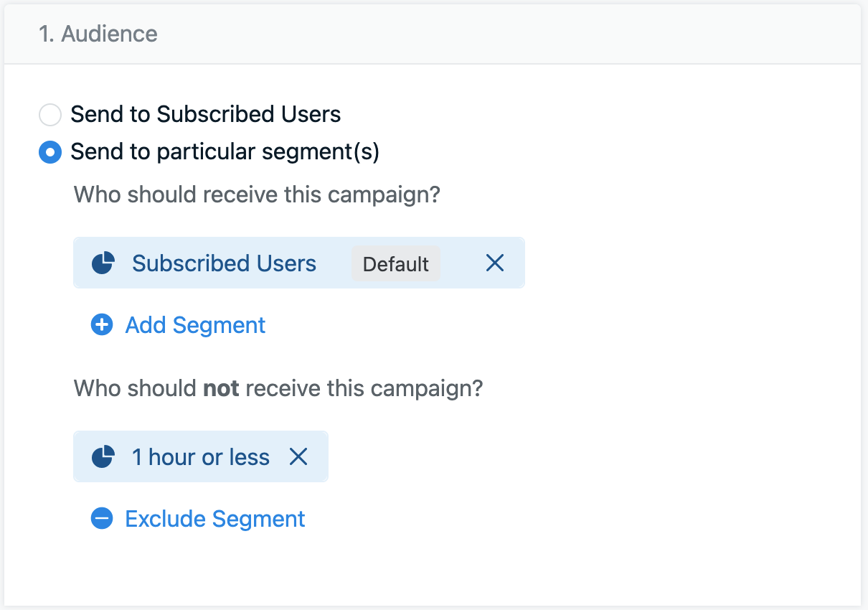Click the minus circle icon for Exclude Segment
This screenshot has height=610, width=868.
[102, 519]
